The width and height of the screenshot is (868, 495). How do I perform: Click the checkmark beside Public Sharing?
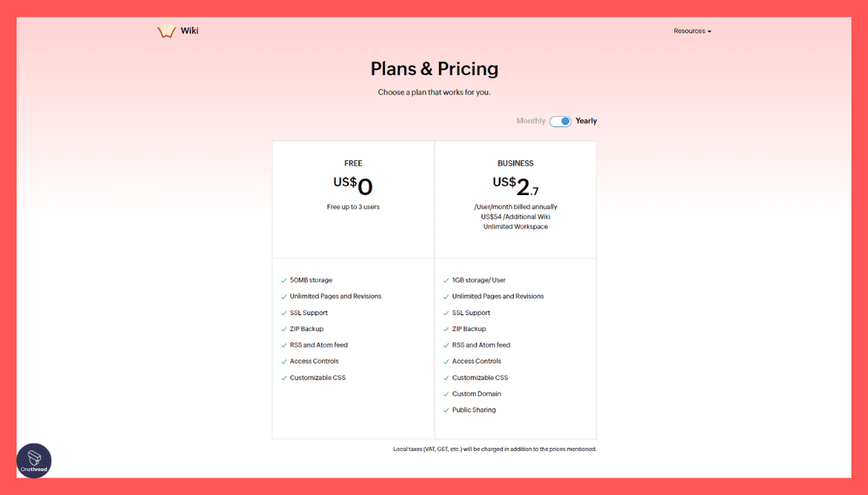[x=445, y=410]
